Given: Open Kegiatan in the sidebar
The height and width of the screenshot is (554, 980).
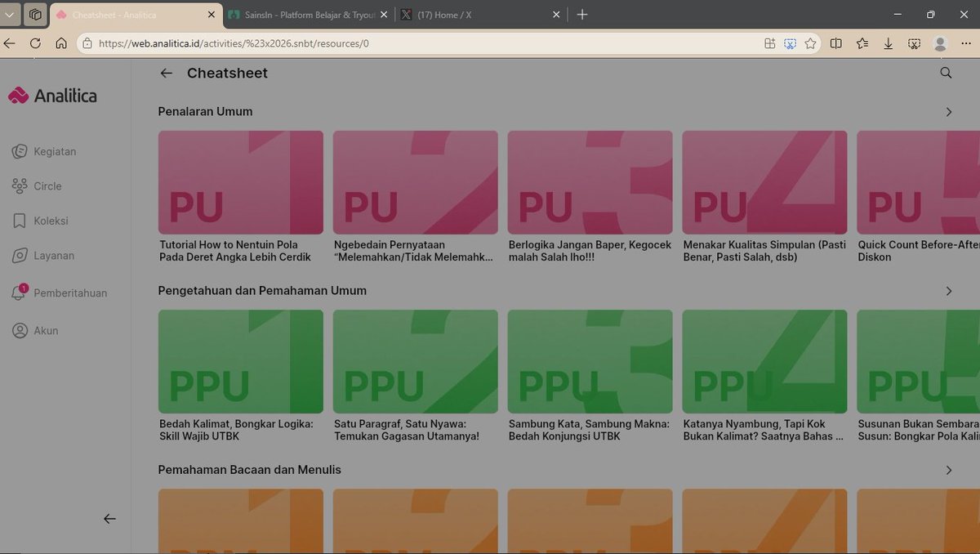Looking at the screenshot, I should (x=45, y=151).
